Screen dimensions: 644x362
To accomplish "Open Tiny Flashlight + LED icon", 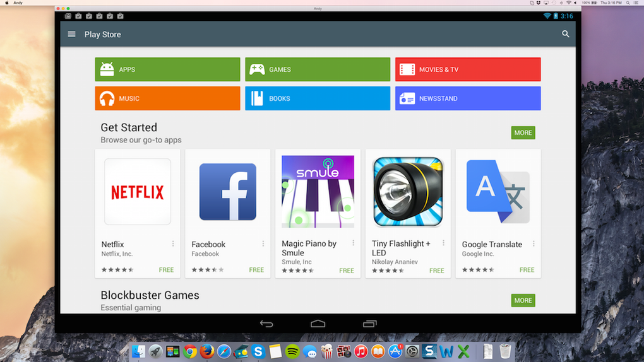I will click(x=408, y=192).
